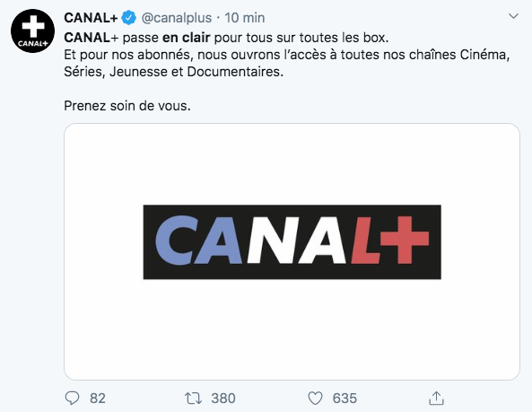Open the tricolor CANAL+ logo image
Image resolution: width=532 pixels, height=412 pixels.
click(x=292, y=242)
